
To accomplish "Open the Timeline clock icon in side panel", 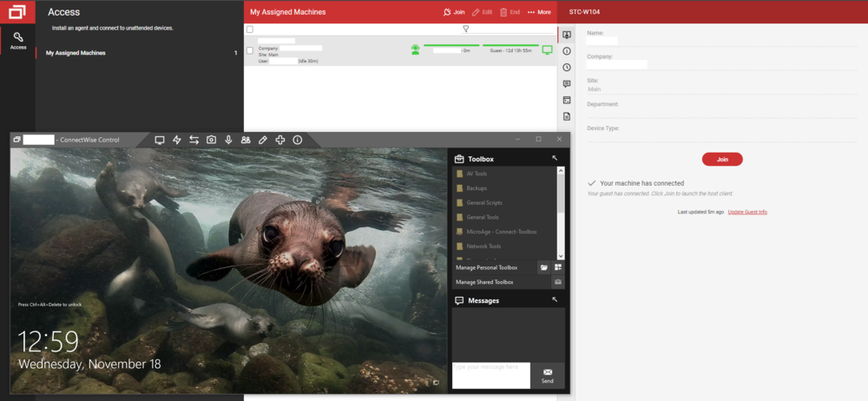I will (567, 68).
